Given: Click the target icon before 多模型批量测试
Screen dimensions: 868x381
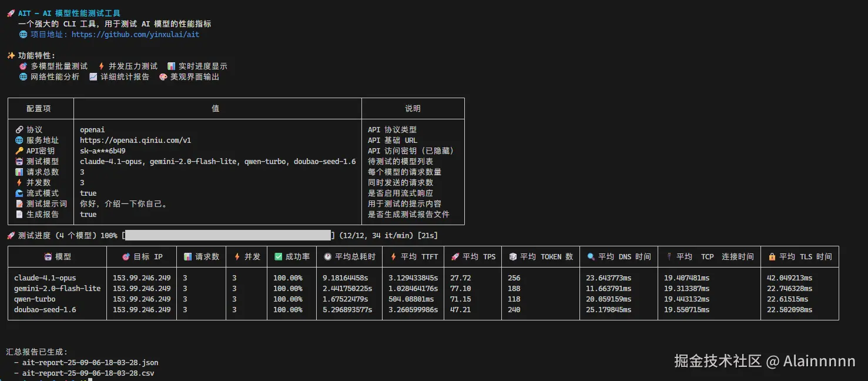Looking at the screenshot, I should click(x=23, y=66).
